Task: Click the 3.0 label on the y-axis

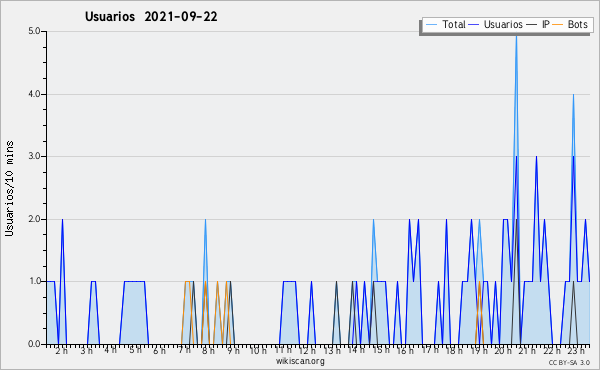Action: [x=34, y=156]
